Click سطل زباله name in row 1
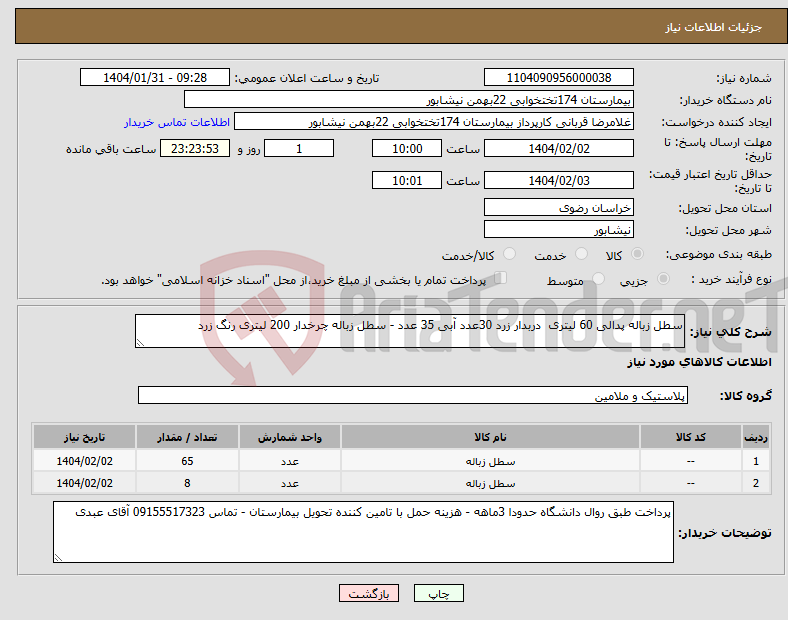 [490, 461]
